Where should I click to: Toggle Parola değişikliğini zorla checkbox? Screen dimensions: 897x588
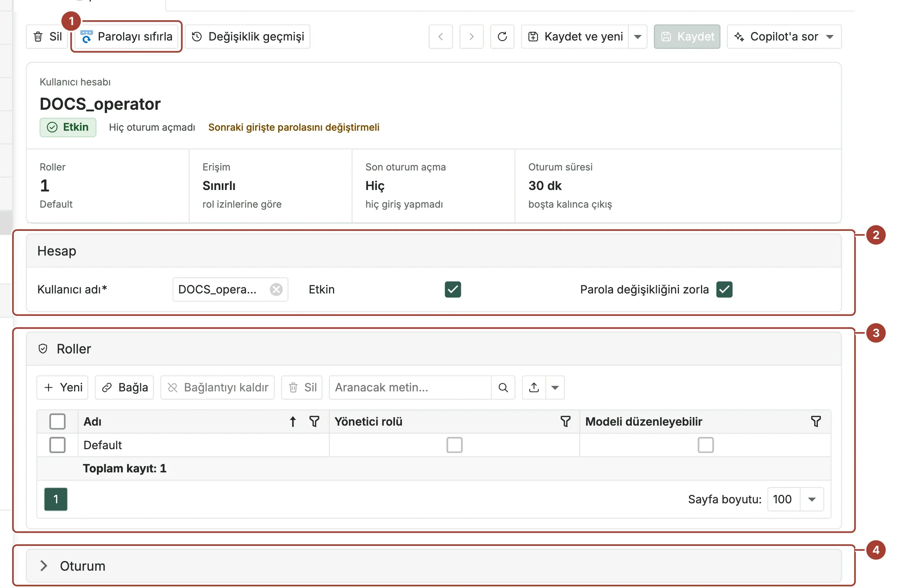[724, 290]
